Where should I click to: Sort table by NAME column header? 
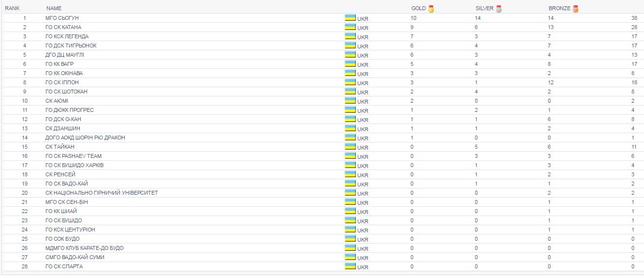(x=54, y=9)
